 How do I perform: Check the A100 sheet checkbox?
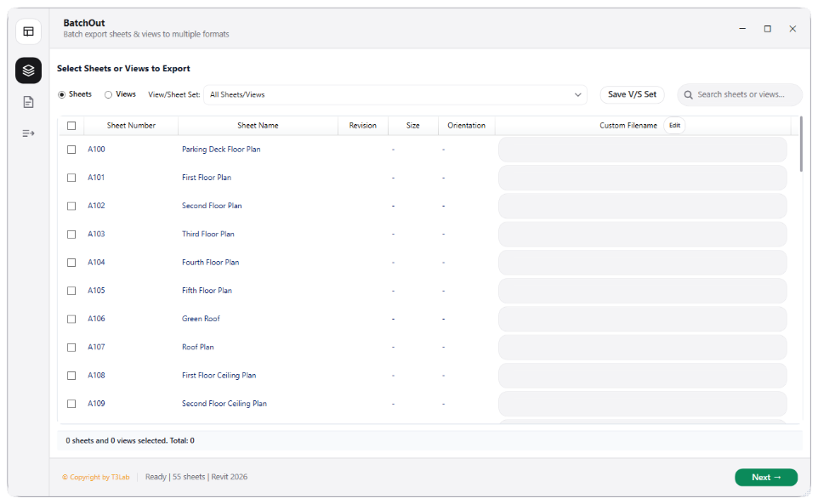(71, 150)
